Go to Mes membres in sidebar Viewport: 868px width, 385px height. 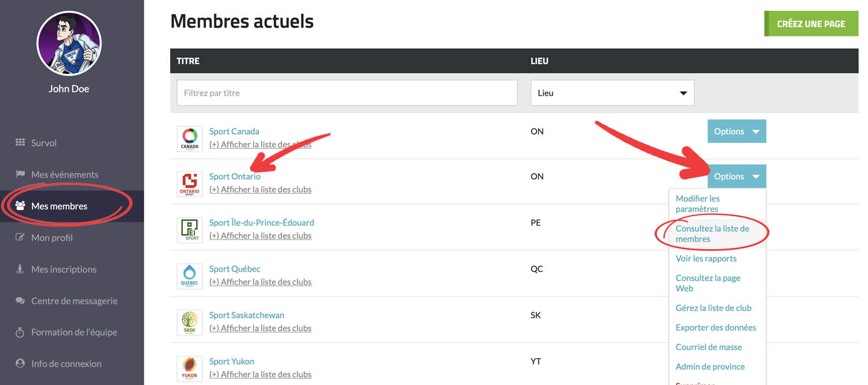coord(59,206)
